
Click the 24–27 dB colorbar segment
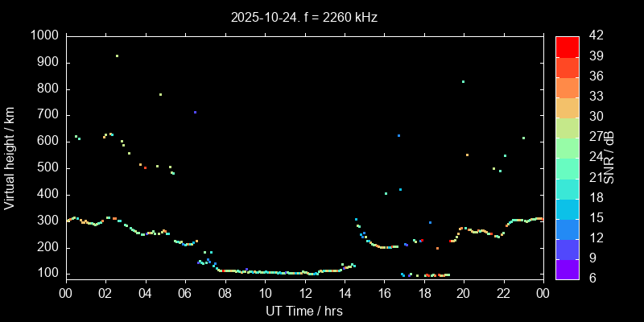567,147
